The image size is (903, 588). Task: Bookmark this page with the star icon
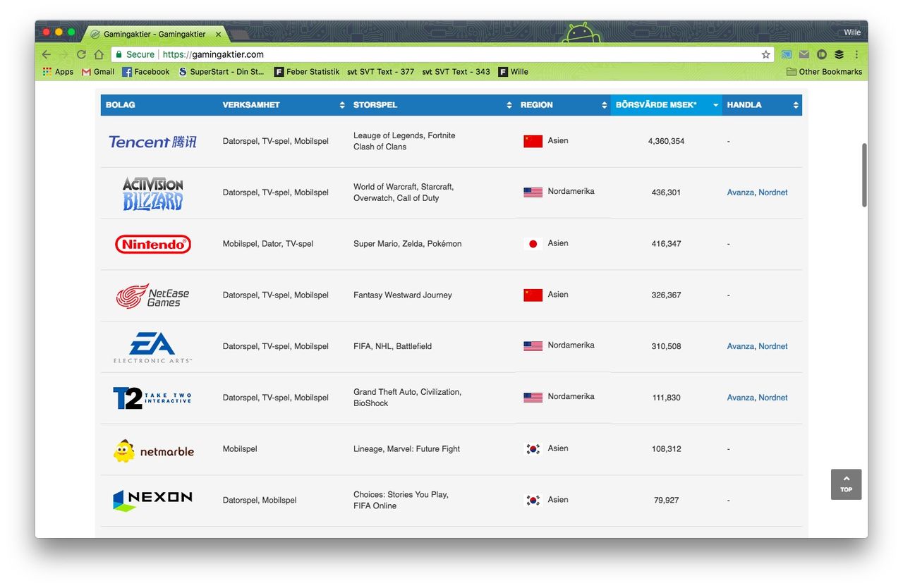765,54
